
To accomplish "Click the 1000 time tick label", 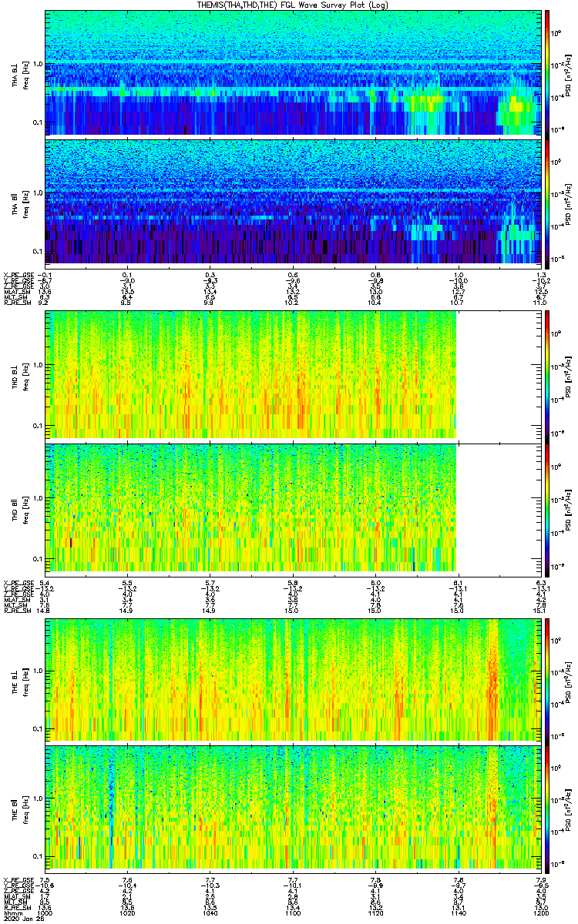I will [45, 912].
